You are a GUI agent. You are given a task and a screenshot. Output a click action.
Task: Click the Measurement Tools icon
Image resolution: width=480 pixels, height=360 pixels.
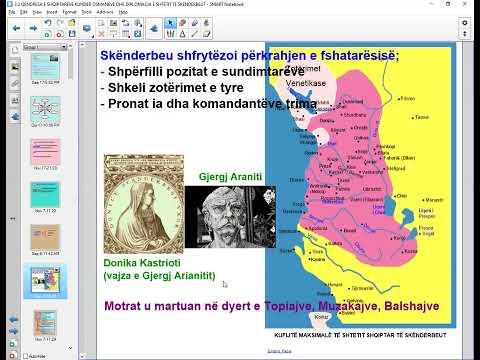click(137, 23)
